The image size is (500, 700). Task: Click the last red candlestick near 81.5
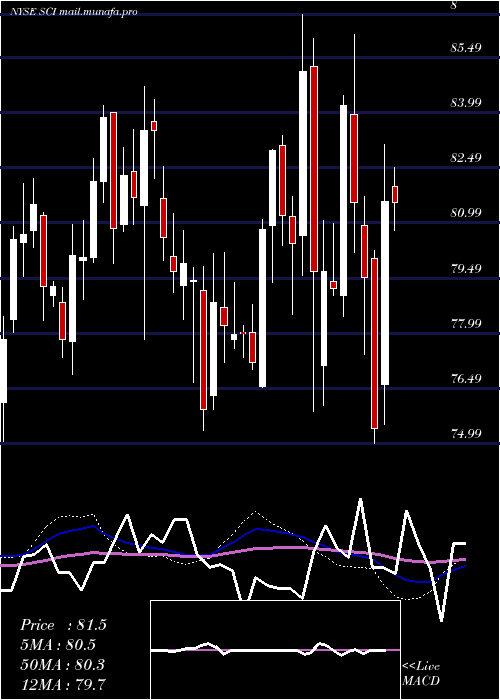coord(395,195)
